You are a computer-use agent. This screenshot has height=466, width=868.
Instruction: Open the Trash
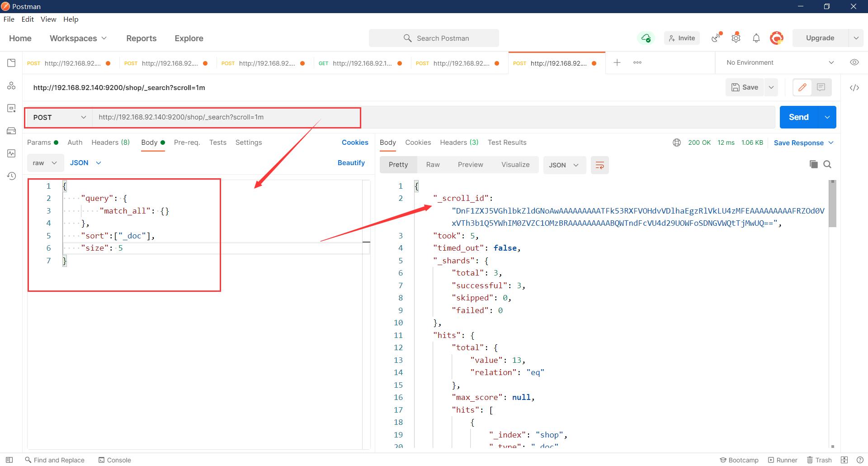tap(820, 460)
